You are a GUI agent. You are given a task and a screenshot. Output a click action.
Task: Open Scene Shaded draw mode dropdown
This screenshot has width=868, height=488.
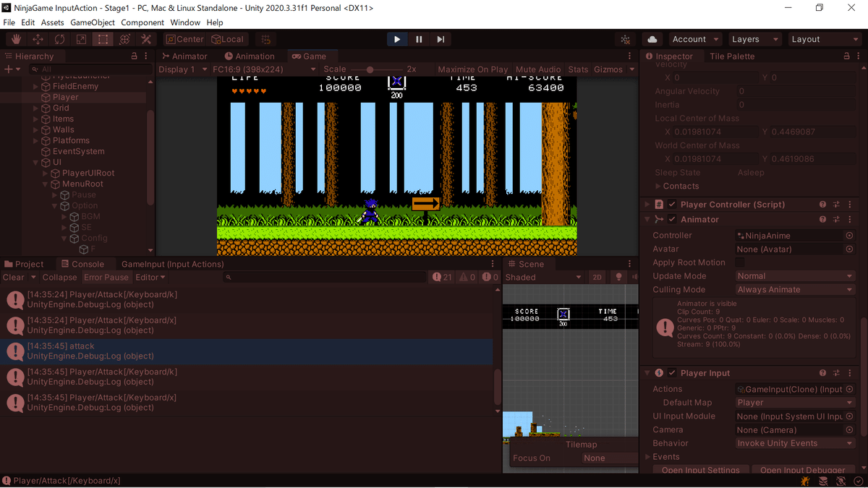coord(543,277)
